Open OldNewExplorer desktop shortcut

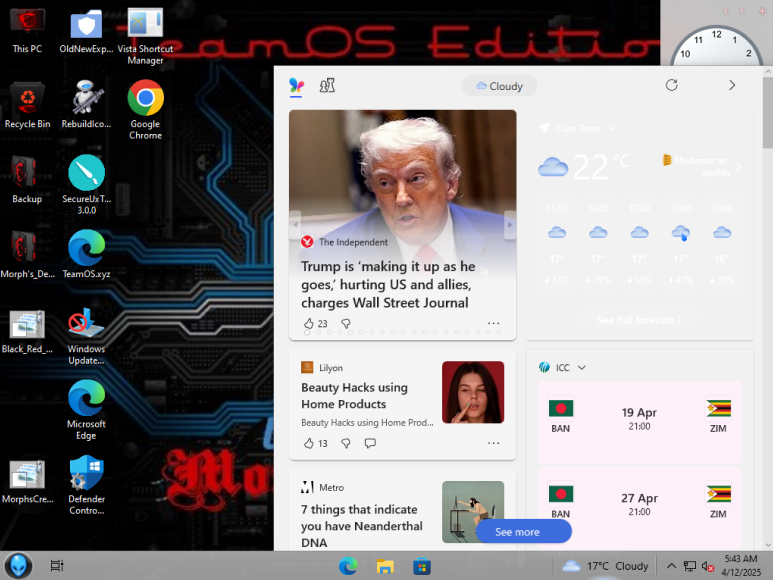tap(86, 31)
